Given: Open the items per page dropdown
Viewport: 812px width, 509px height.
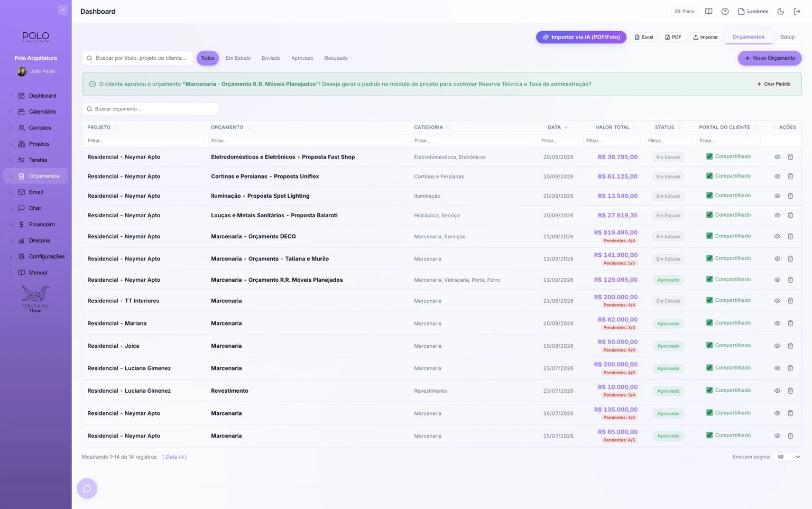Looking at the screenshot, I should (x=787, y=457).
